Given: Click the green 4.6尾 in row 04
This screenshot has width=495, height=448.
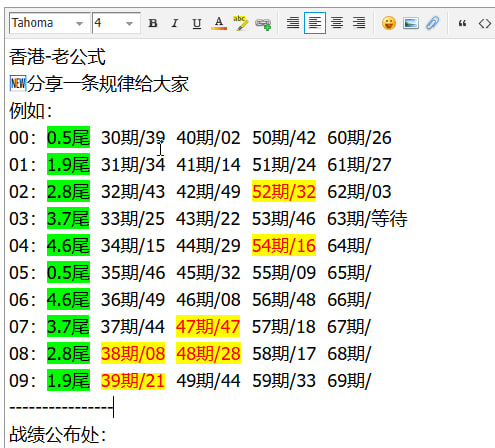Looking at the screenshot, I should tap(68, 245).
